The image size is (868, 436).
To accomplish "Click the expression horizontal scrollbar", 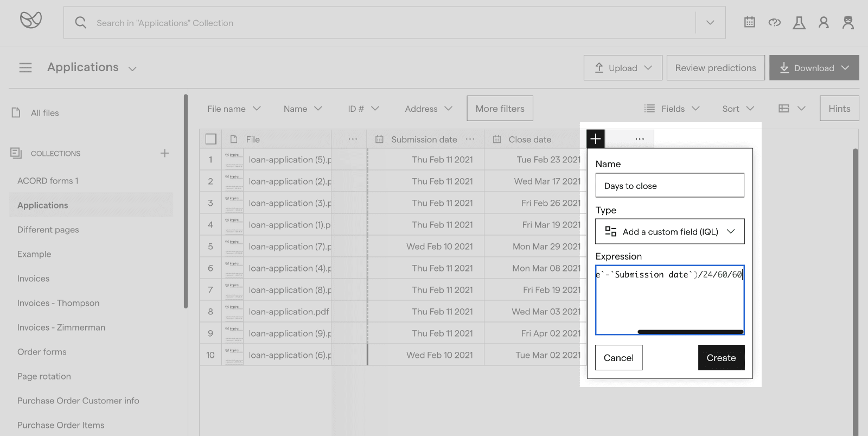I will tap(691, 332).
